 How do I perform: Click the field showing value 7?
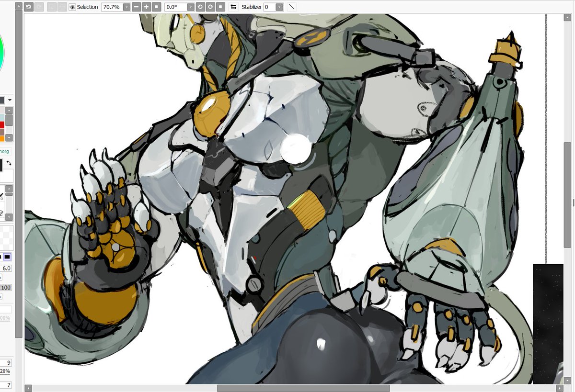tap(6, 384)
